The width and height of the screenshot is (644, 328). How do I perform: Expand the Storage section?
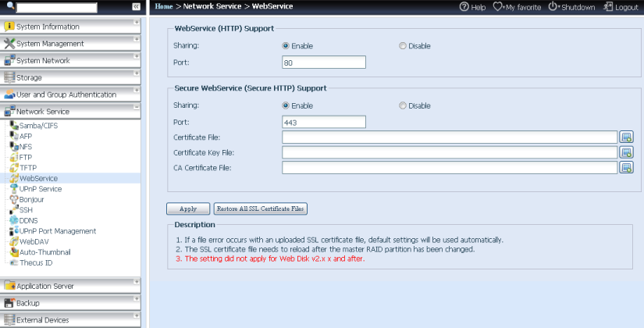click(137, 73)
